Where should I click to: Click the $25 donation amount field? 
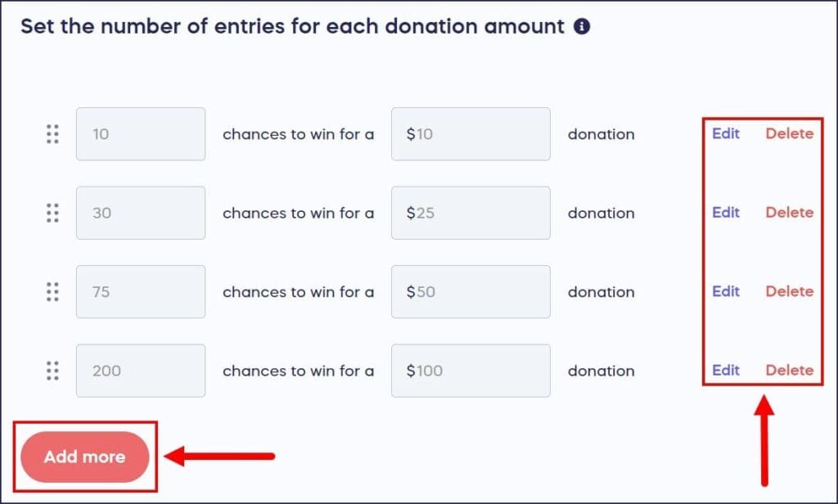(x=471, y=213)
